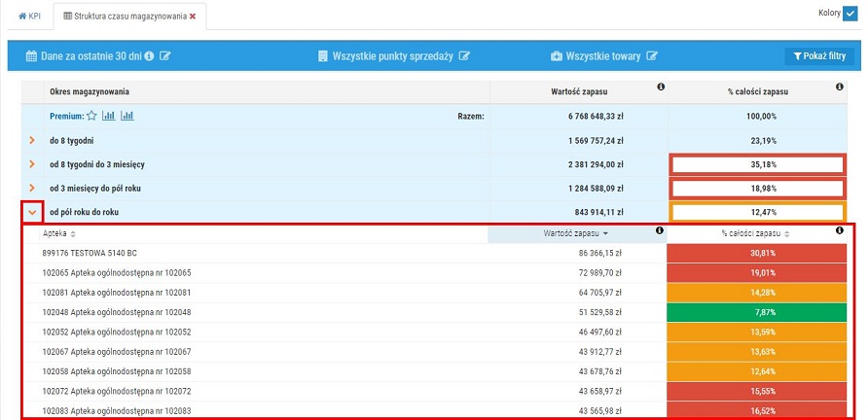Edit the Wszystkie punkty sprzedaży selection
868x420 pixels.
pyautogui.click(x=465, y=56)
